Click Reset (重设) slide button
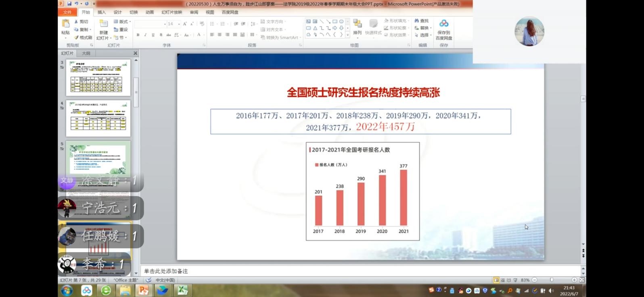Screen dimensions: 644x297 click(121, 29)
